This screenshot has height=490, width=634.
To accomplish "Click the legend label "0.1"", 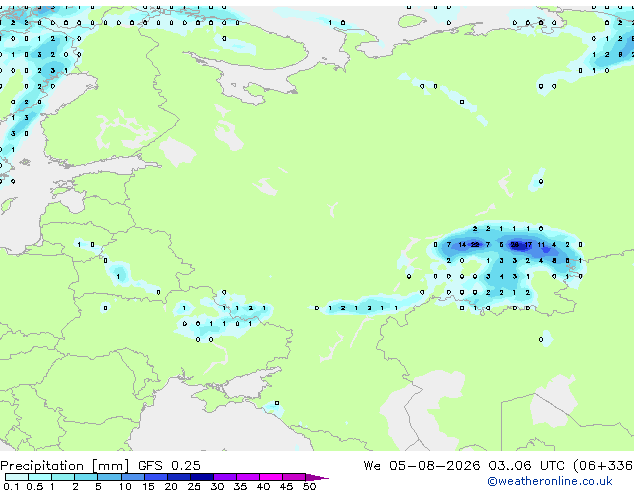I will (11, 486).
